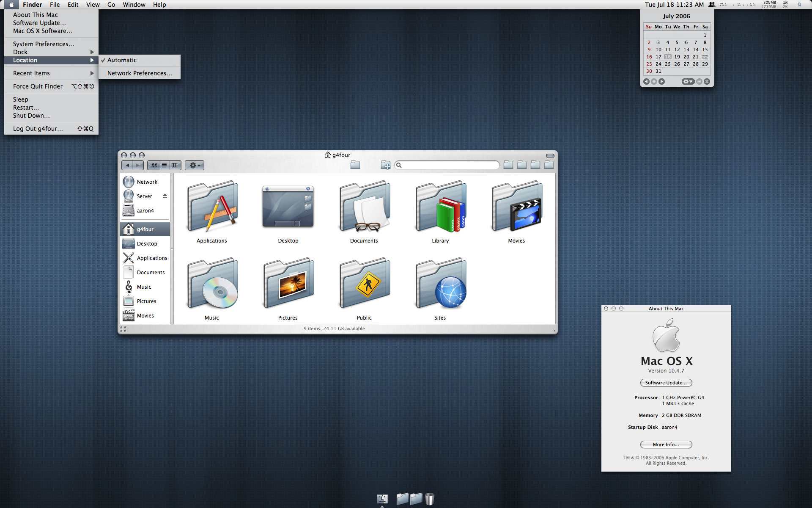Open the Music folder with CD icon

point(212,284)
